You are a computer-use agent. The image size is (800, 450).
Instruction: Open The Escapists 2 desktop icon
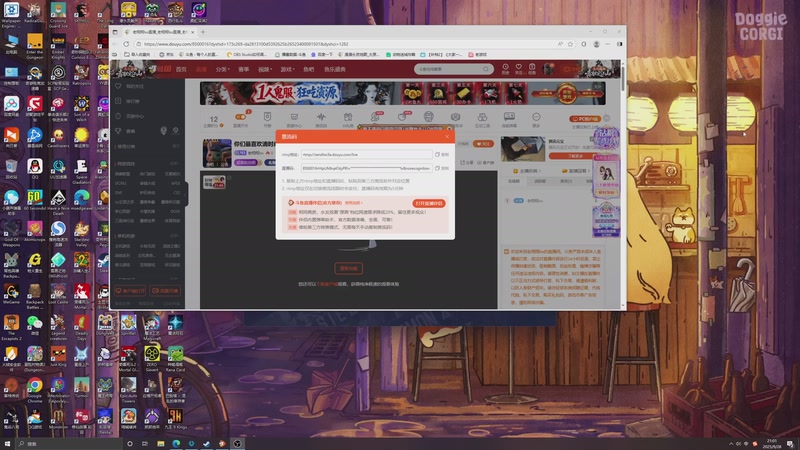point(11,327)
